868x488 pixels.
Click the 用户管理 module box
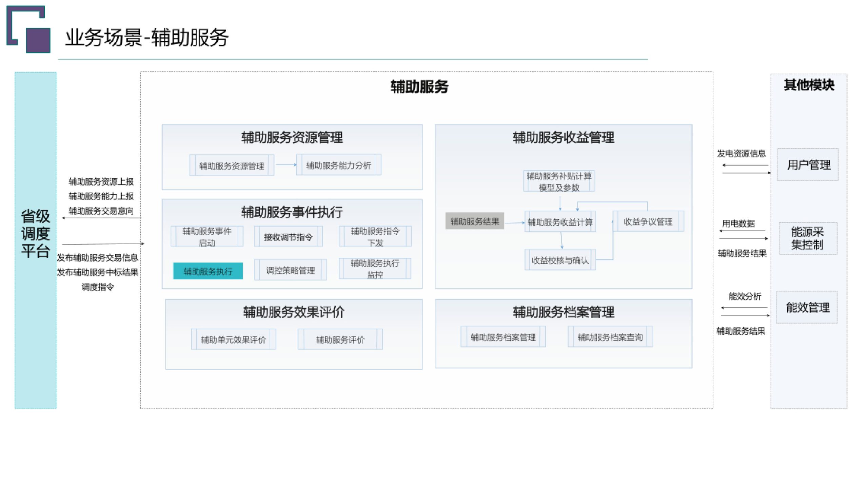coord(808,164)
